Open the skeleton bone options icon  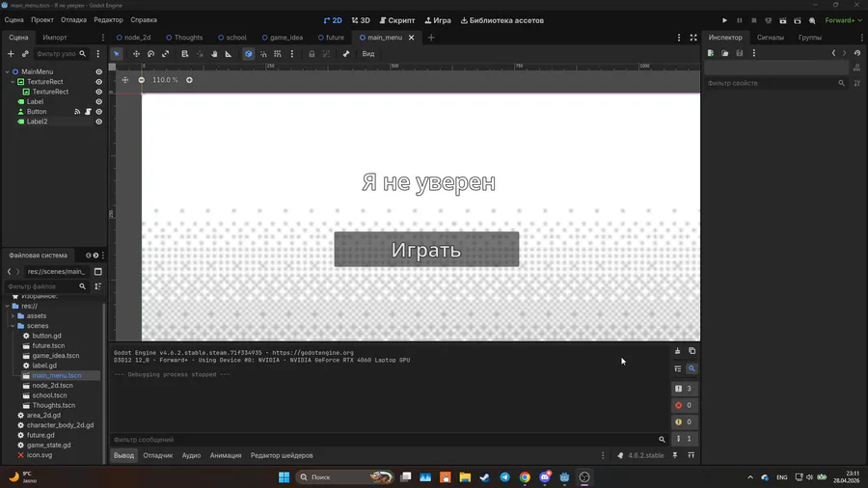coord(346,54)
